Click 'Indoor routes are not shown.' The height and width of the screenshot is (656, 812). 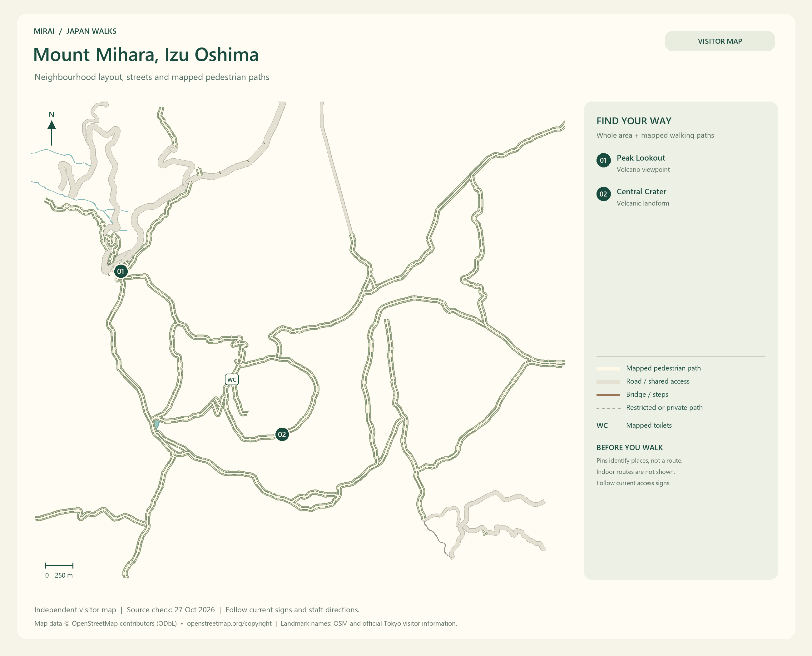(636, 472)
